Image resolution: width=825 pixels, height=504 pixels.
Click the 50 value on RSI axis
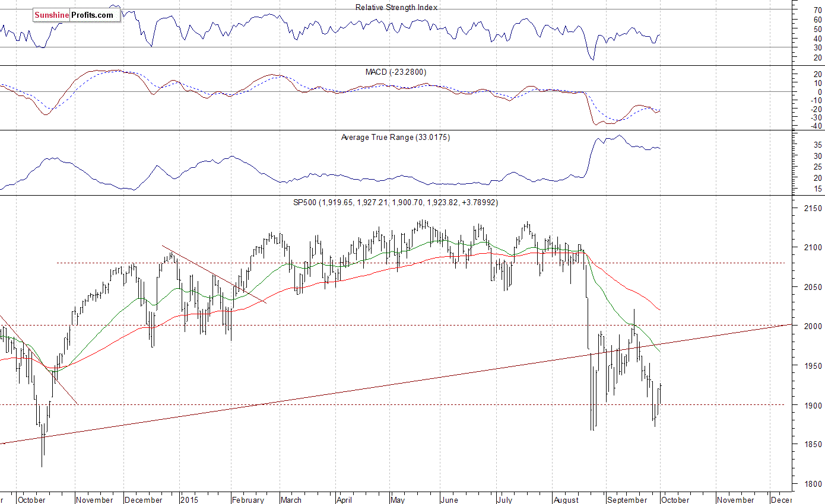tap(817, 29)
